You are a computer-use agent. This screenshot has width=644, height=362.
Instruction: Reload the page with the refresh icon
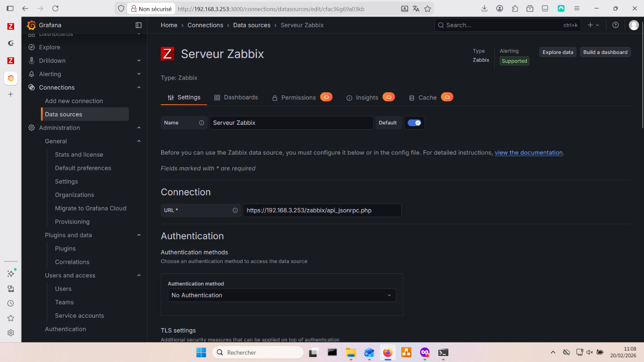pyautogui.click(x=56, y=8)
